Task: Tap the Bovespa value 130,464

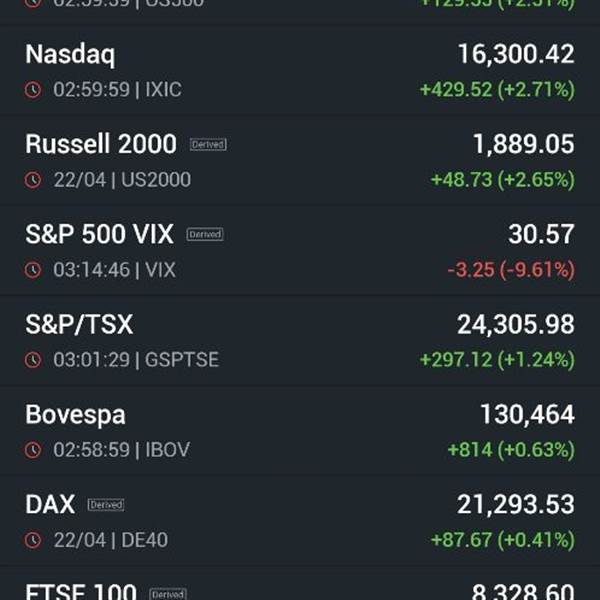Action: [x=528, y=414]
